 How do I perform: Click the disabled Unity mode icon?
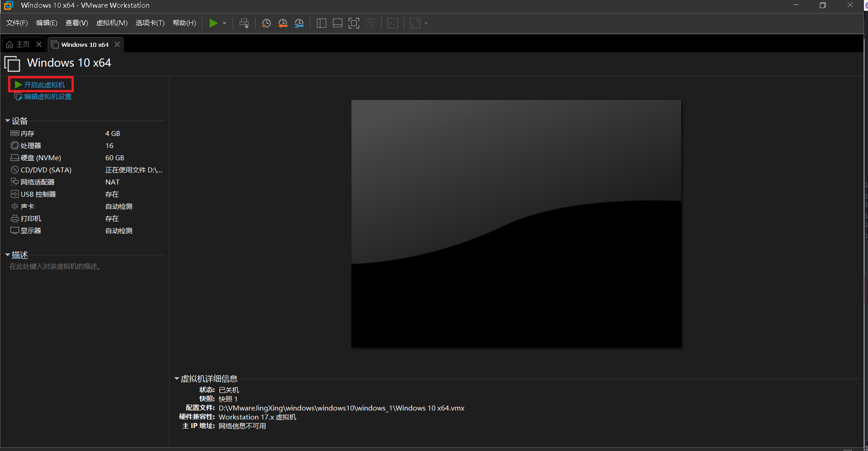(x=370, y=23)
